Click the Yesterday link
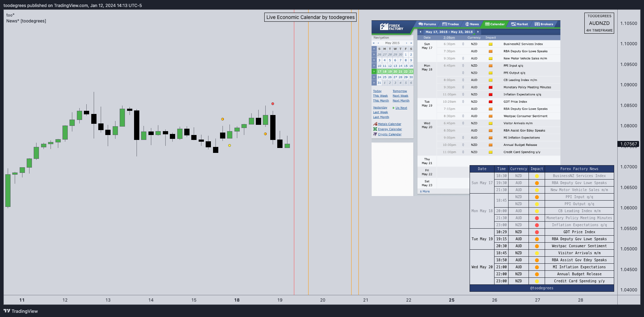This screenshot has height=317, width=644. tap(380, 108)
